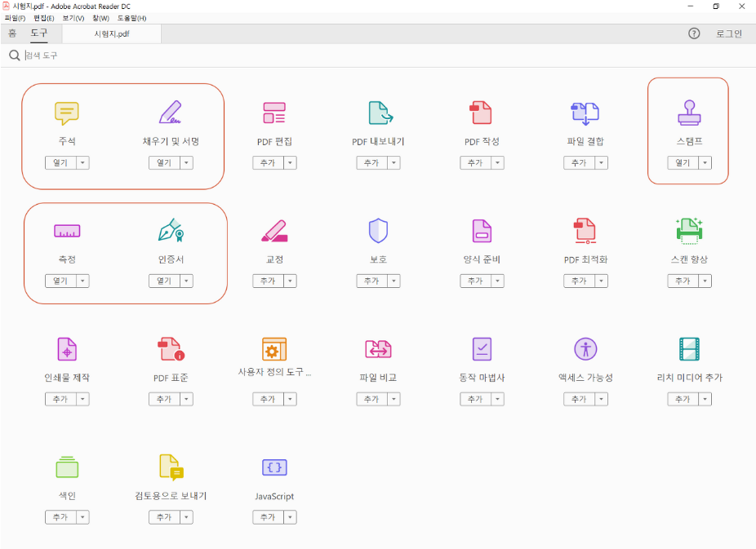Screen dimensions: 756x549
Task: Expand the dropdown arrow under 파일 비교
Action: click(394, 399)
